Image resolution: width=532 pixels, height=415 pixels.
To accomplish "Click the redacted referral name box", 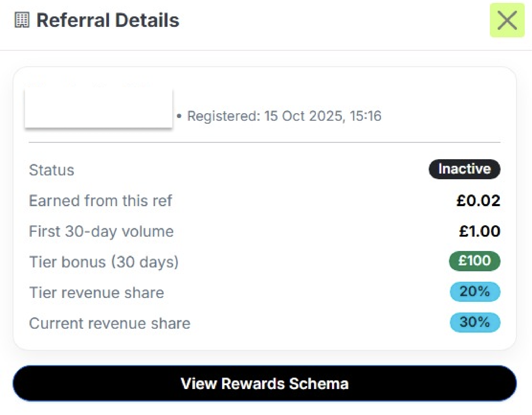I will point(99,108).
